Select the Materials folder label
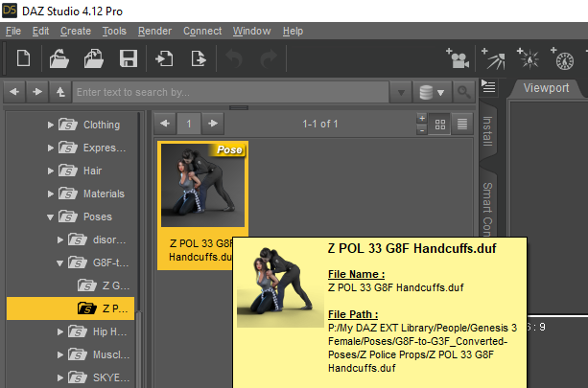Image resolution: width=588 pixels, height=388 pixels. 104,194
